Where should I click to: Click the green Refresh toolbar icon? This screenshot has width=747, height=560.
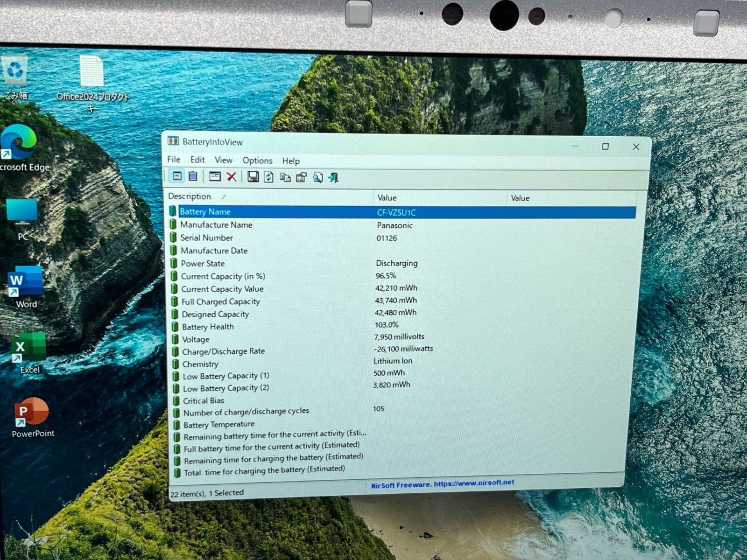click(x=269, y=177)
